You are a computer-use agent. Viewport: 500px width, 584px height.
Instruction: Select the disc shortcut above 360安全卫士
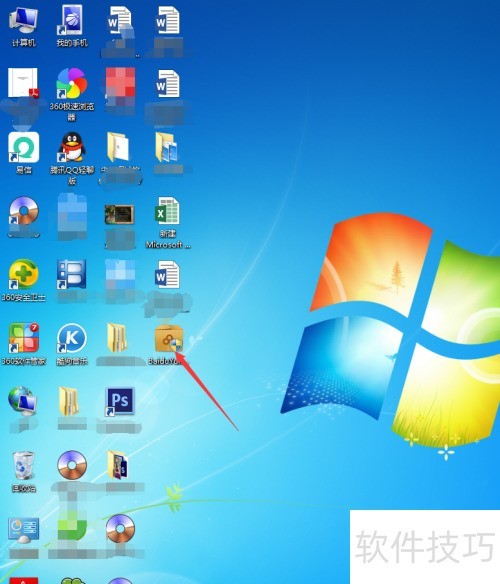pos(23,211)
